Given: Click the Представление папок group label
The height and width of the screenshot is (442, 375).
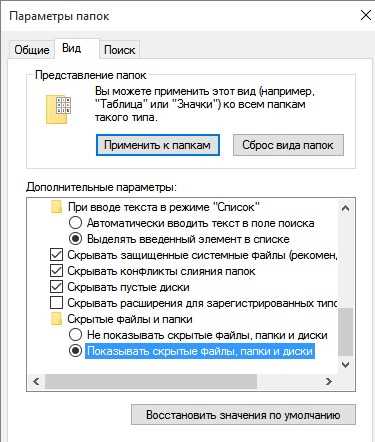Looking at the screenshot, I should [90, 75].
